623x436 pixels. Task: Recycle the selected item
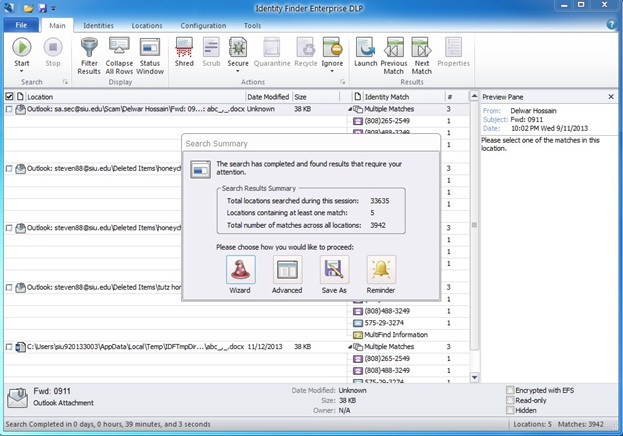[306, 52]
